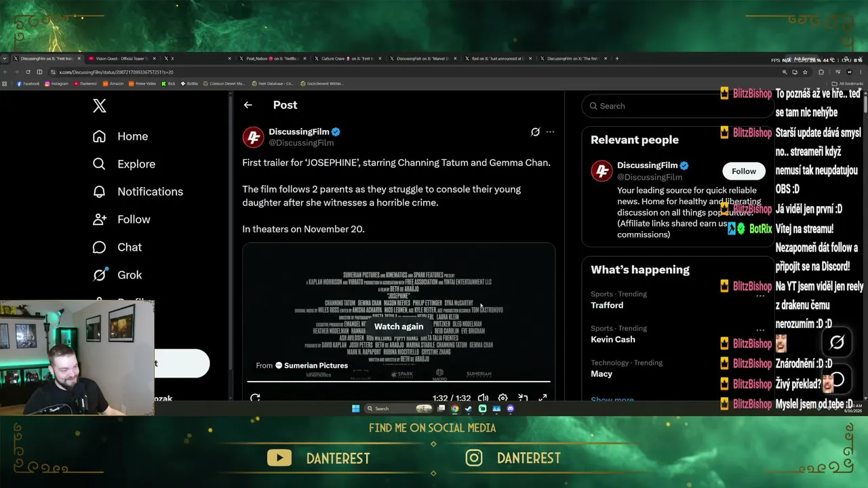Click the X search field
The image size is (868, 488).
(x=677, y=106)
